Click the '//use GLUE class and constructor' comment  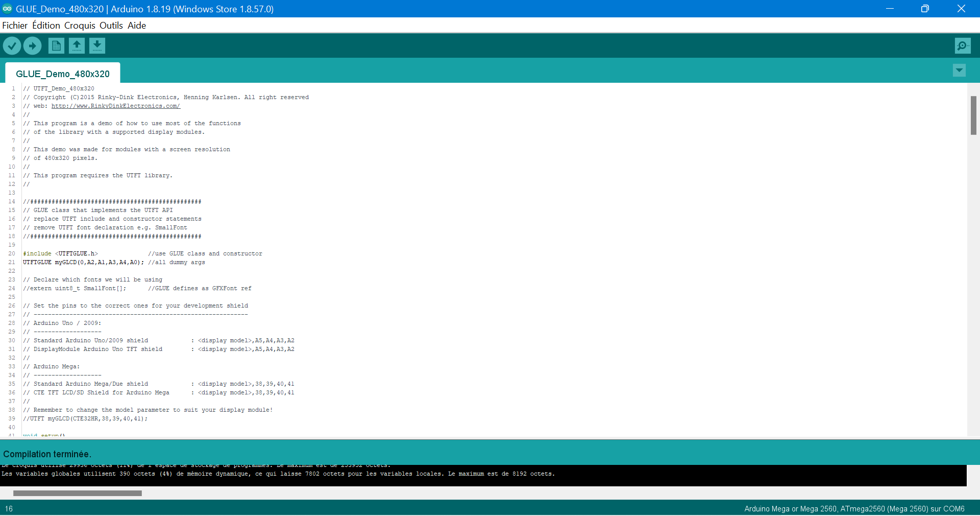[x=205, y=254]
